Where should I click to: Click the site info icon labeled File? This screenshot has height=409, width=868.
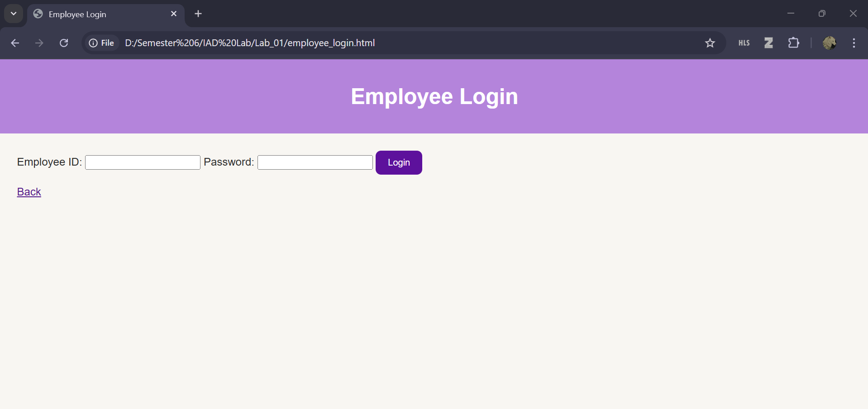[x=101, y=43]
